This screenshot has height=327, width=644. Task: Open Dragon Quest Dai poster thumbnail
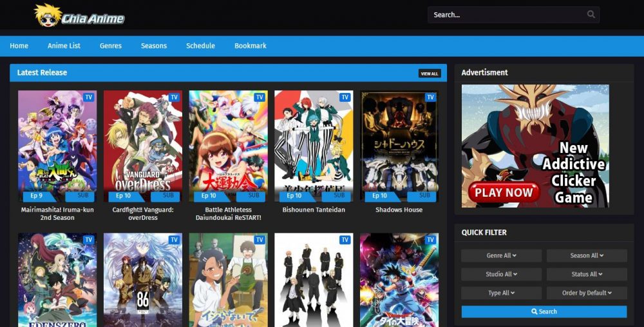[399, 280]
